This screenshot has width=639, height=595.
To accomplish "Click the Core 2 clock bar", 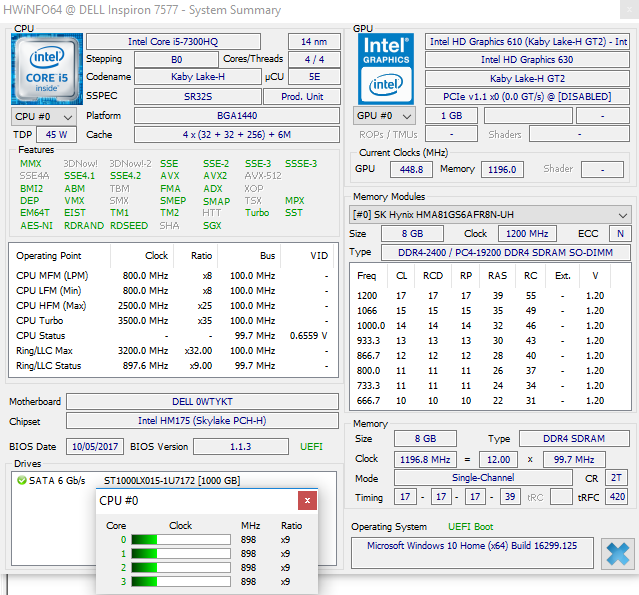I will (181, 567).
